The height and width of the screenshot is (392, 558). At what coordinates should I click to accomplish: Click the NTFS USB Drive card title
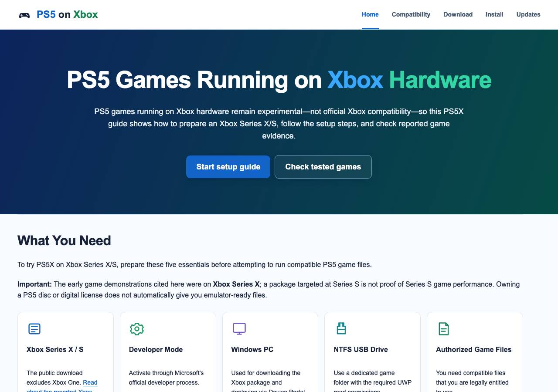click(361, 349)
